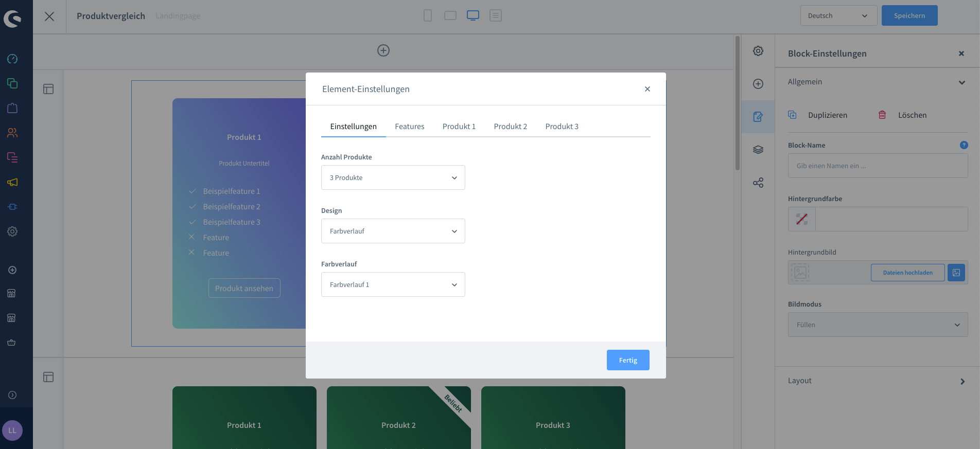This screenshot has width=980, height=449.
Task: Click the Hintergrundfarbe color value field
Action: click(x=891, y=219)
